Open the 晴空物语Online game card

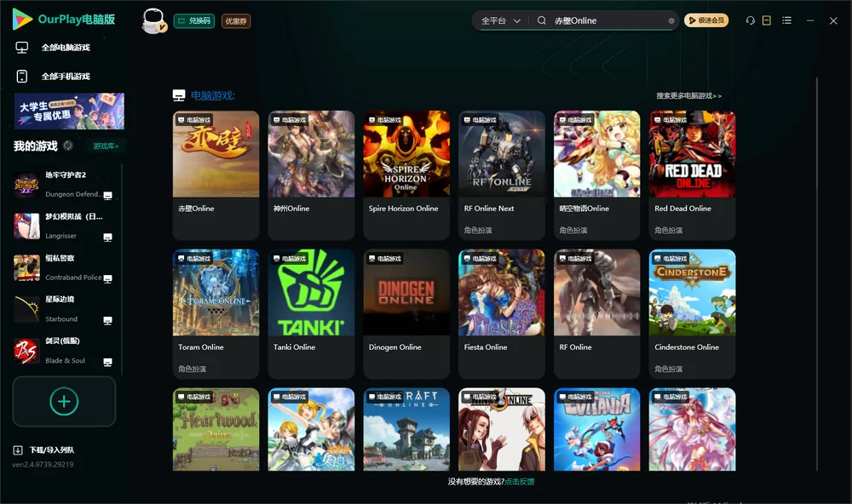596,175
